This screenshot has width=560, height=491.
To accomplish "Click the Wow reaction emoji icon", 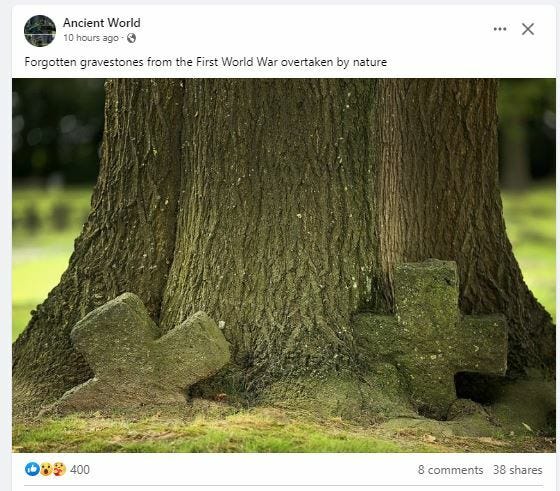I will coord(46,469).
